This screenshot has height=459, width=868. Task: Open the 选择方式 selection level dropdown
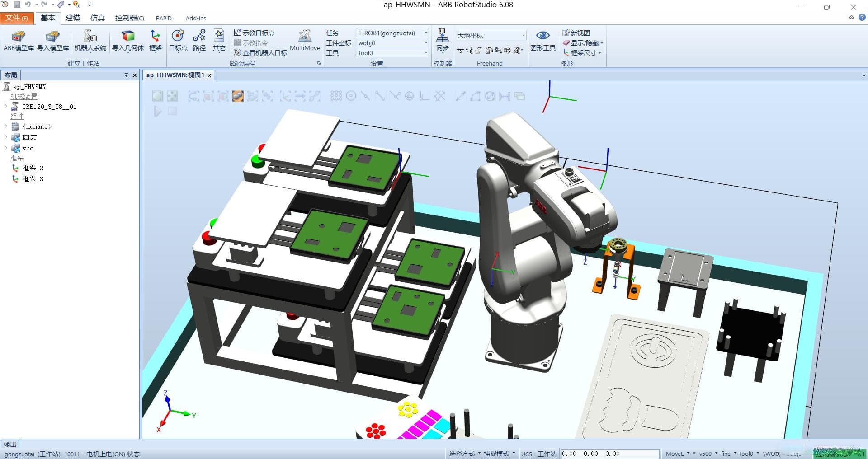(x=464, y=454)
